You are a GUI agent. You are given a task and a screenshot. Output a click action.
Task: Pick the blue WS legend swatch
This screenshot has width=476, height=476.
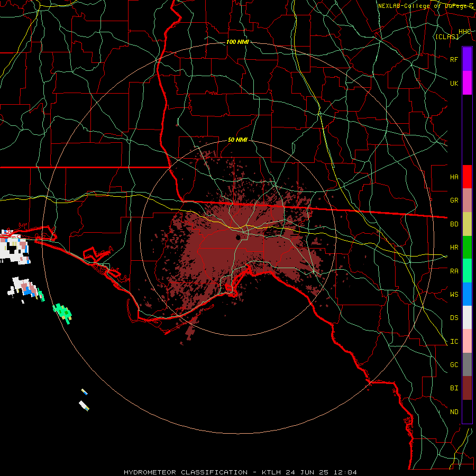point(467,294)
